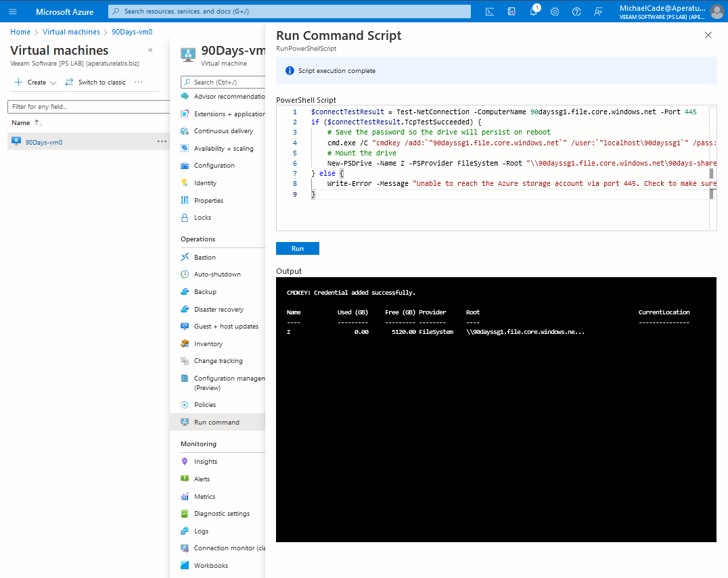Open the help question mark icon
The width and height of the screenshot is (728, 578).
(576, 11)
